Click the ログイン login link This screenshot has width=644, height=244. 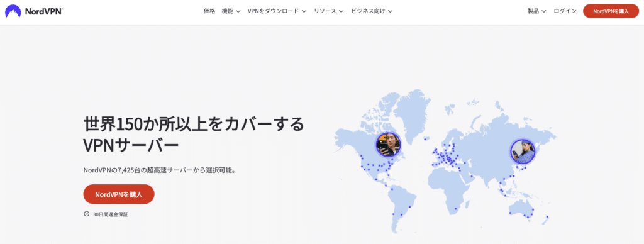(x=565, y=11)
